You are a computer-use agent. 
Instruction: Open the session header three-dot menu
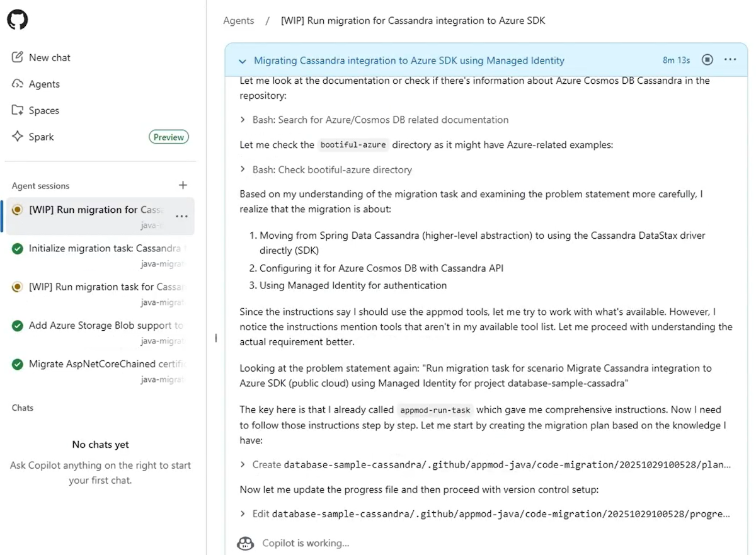[730, 60]
